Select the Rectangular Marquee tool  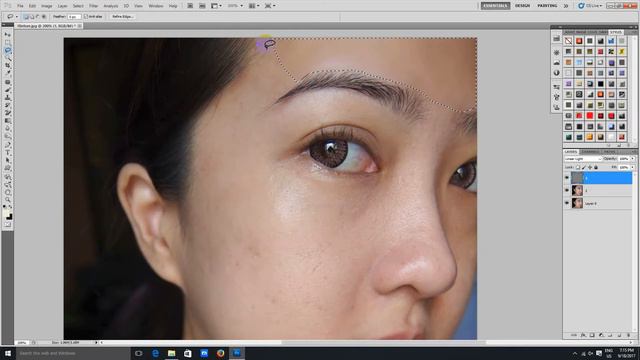[x=8, y=42]
